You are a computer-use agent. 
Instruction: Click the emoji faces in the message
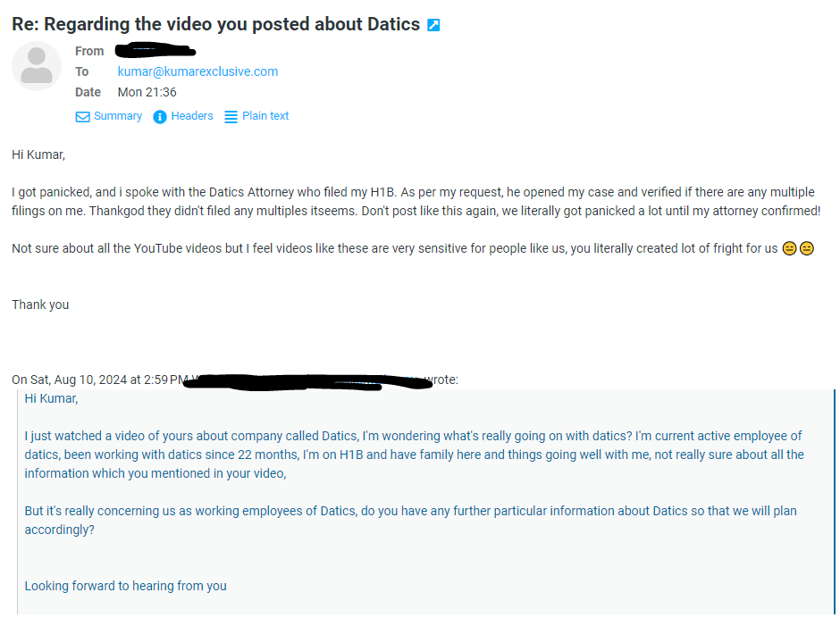[798, 249]
